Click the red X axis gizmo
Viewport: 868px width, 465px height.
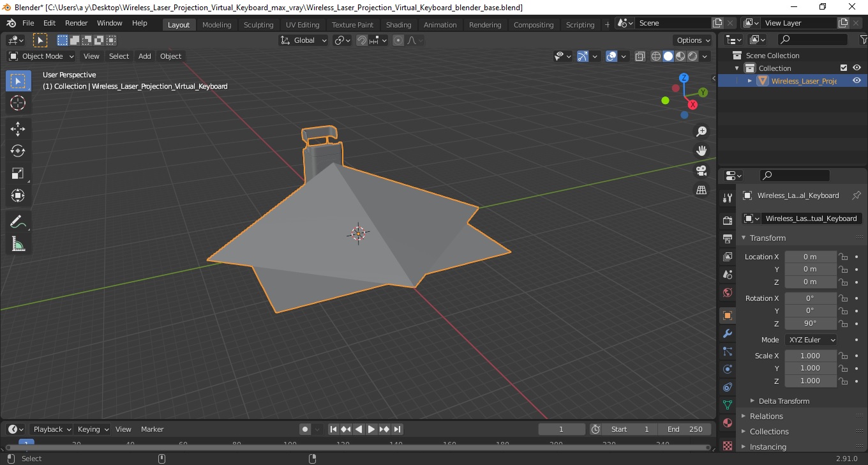tap(692, 105)
